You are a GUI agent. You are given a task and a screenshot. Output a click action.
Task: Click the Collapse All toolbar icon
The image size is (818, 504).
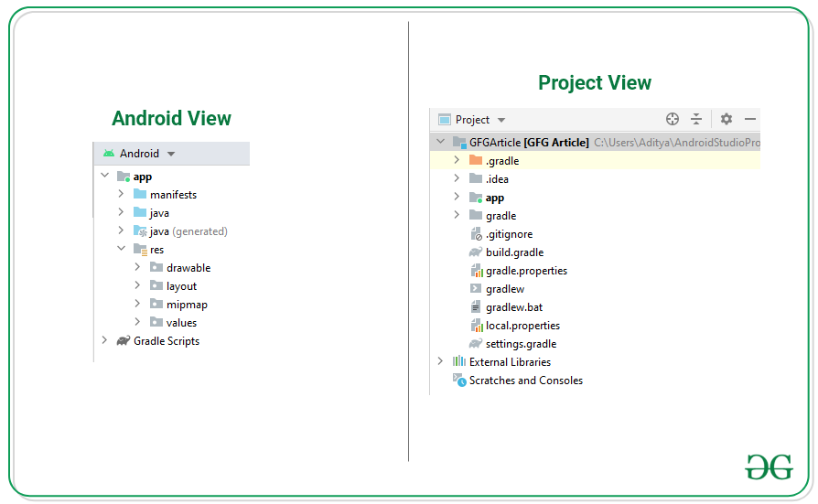tap(696, 119)
